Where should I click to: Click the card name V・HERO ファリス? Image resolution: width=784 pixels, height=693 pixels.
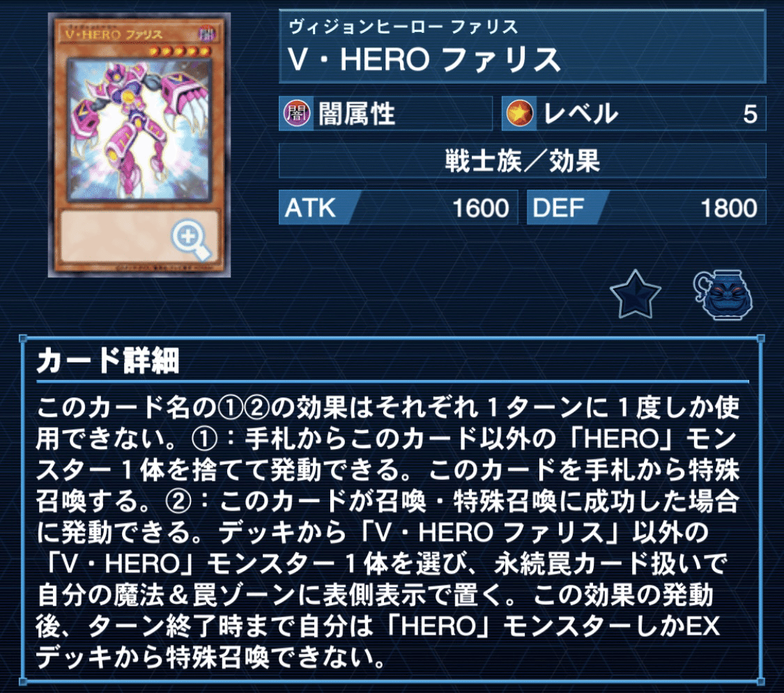pos(424,60)
